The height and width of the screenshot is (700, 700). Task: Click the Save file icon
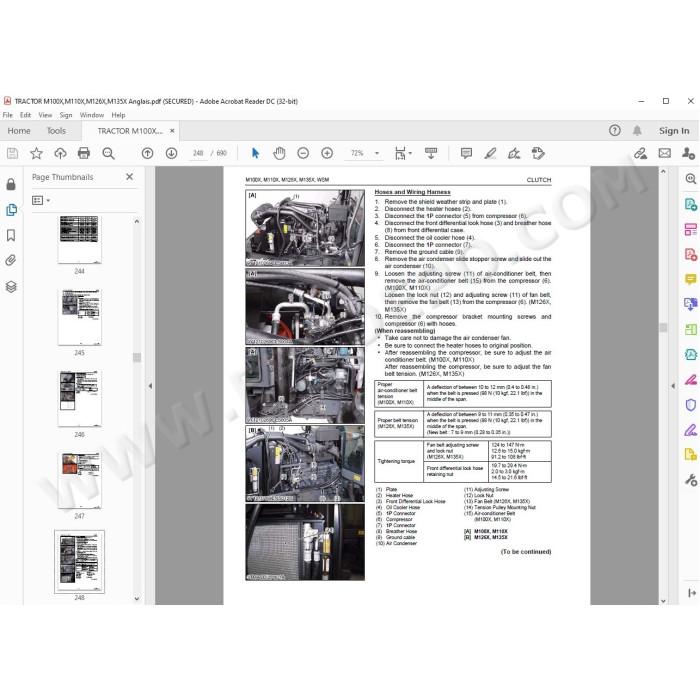tap(12, 154)
